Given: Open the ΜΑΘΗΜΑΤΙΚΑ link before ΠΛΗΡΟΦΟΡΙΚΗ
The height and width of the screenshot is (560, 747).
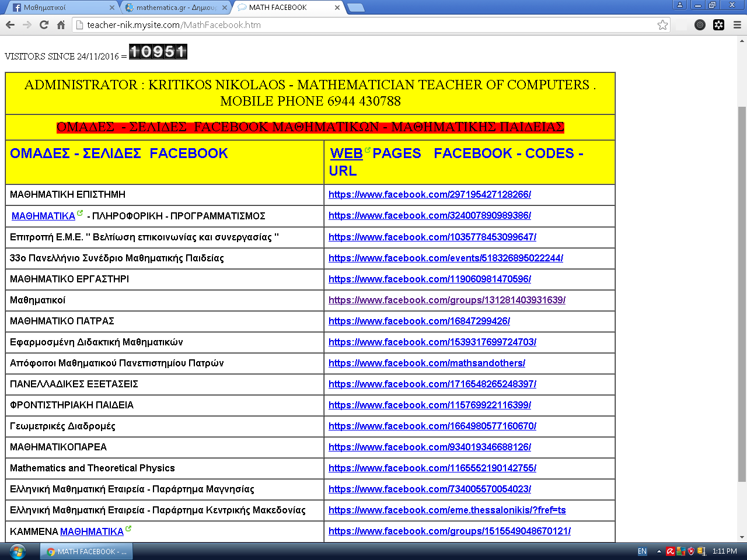Looking at the screenshot, I should point(44,216).
